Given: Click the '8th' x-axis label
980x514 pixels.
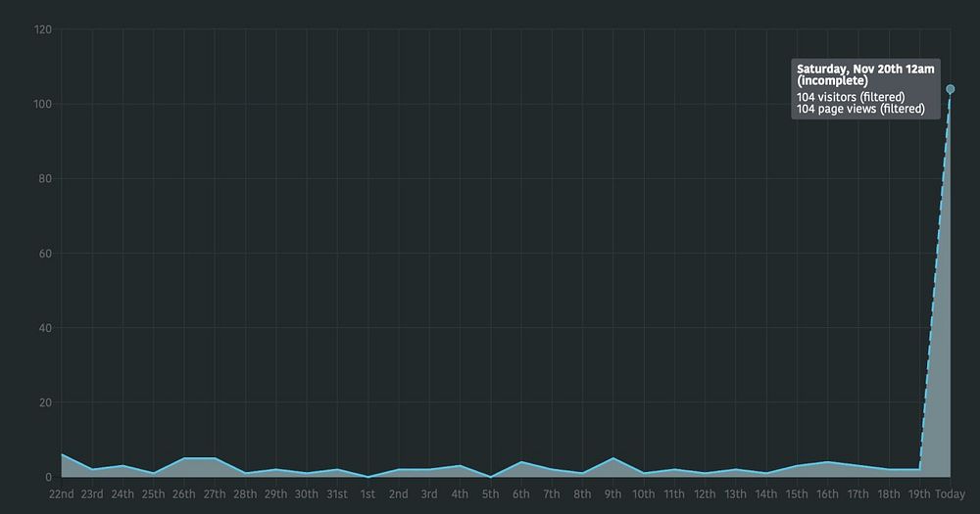Looking at the screenshot, I should (x=582, y=494).
